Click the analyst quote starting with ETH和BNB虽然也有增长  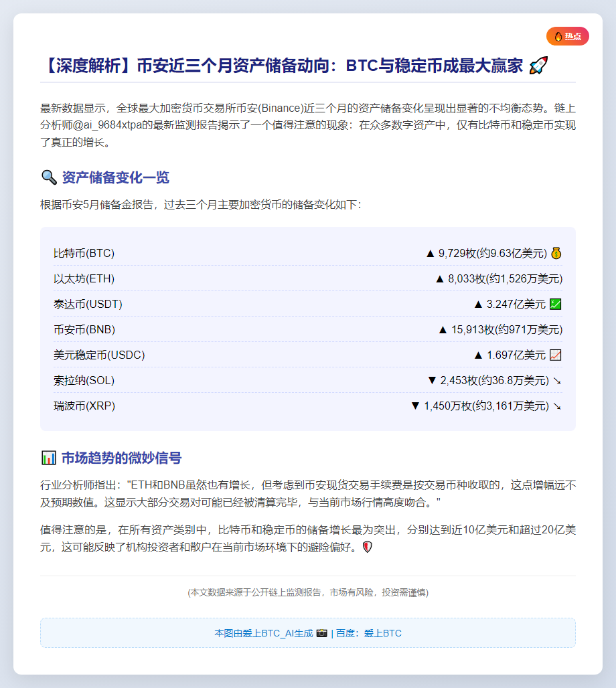pyautogui.click(x=308, y=494)
